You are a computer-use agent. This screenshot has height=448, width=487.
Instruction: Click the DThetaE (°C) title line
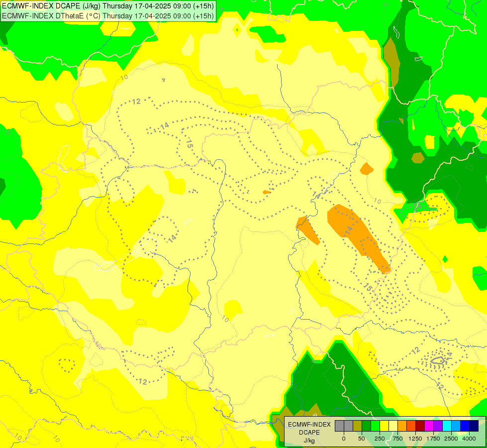coord(108,15)
